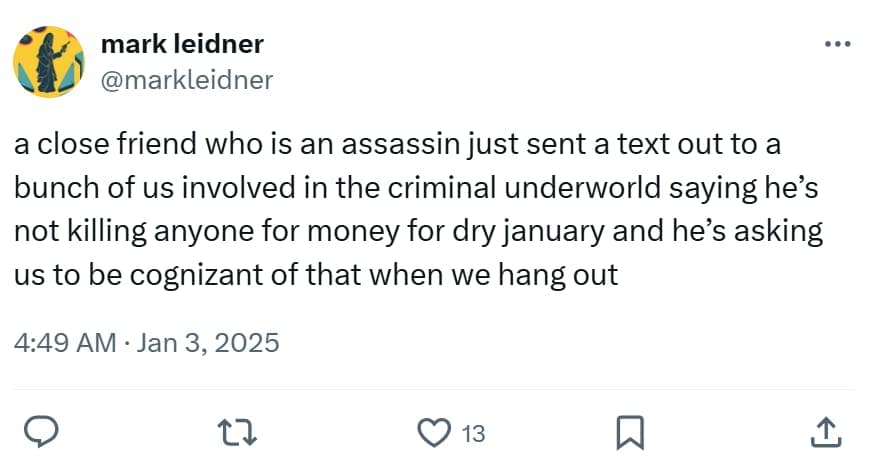Click the date Jan 3, 2025
The height and width of the screenshot is (468, 871).
point(208,343)
